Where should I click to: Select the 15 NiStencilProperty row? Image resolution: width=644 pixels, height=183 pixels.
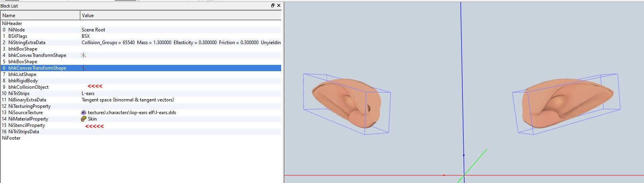[x=141, y=125]
